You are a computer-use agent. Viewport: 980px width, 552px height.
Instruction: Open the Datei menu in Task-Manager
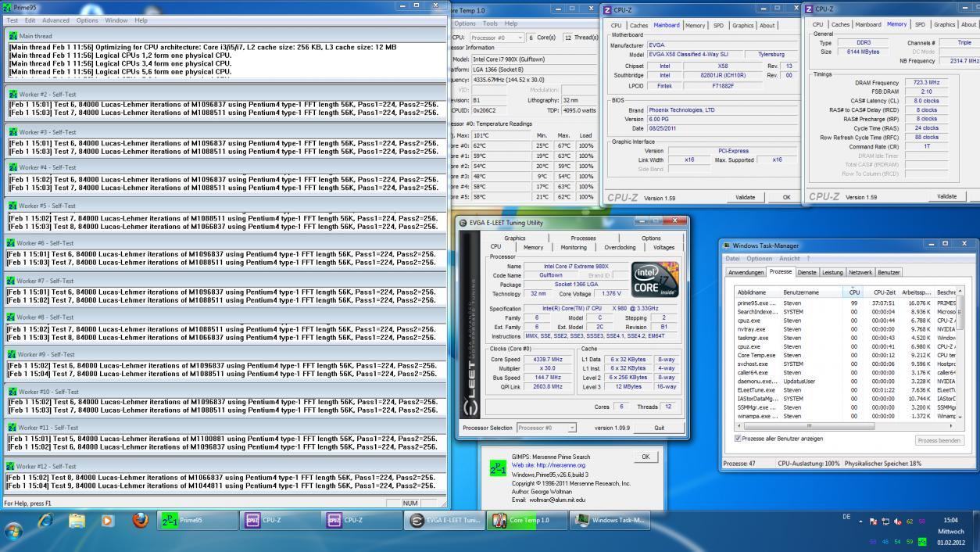point(732,259)
